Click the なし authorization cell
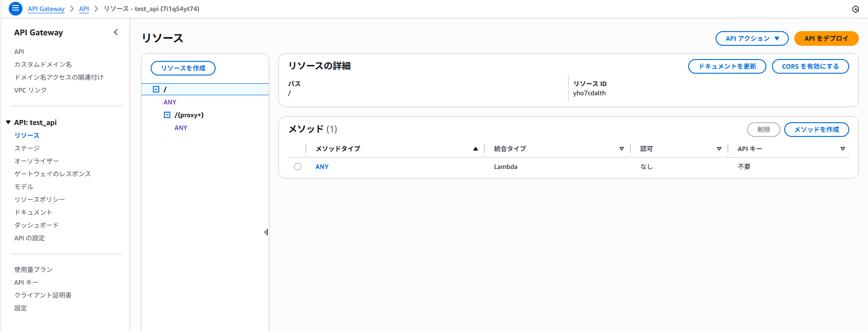Viewport: 868px width, 331px height. point(646,167)
